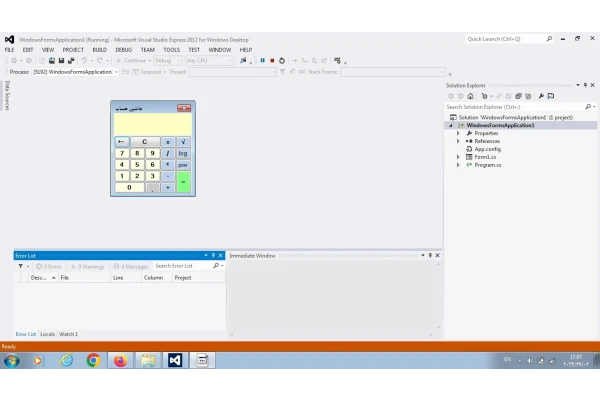
Task: Switch to the Locals tab
Action: point(47,334)
